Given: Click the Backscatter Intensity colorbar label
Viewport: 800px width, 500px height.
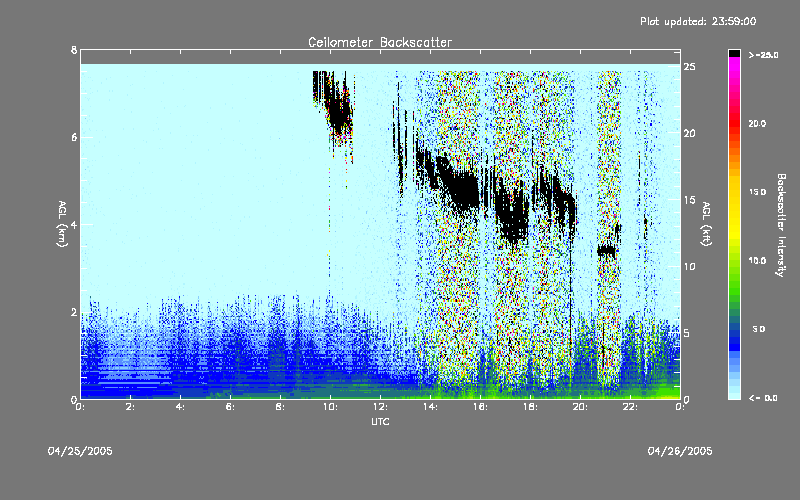Looking at the screenshot, I should click(x=781, y=225).
